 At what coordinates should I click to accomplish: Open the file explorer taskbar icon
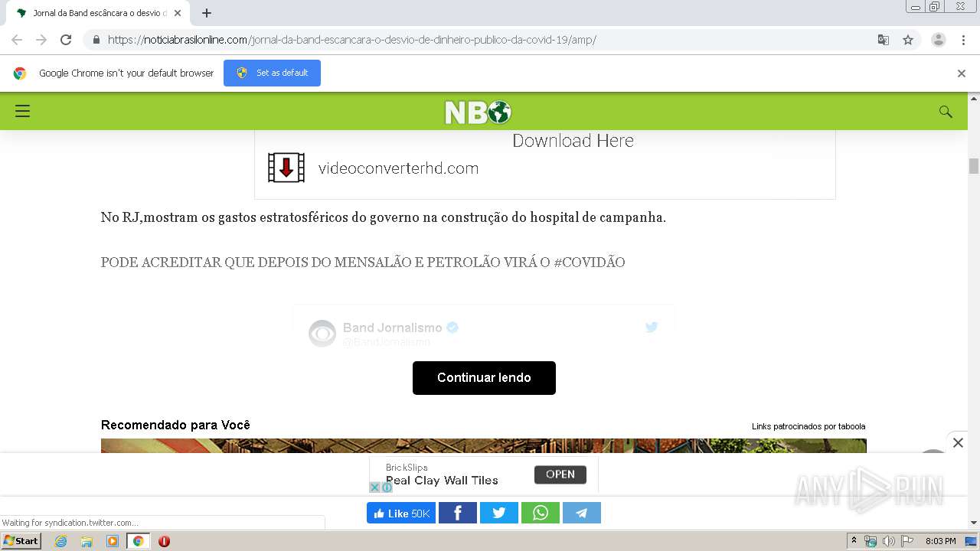coord(87,541)
